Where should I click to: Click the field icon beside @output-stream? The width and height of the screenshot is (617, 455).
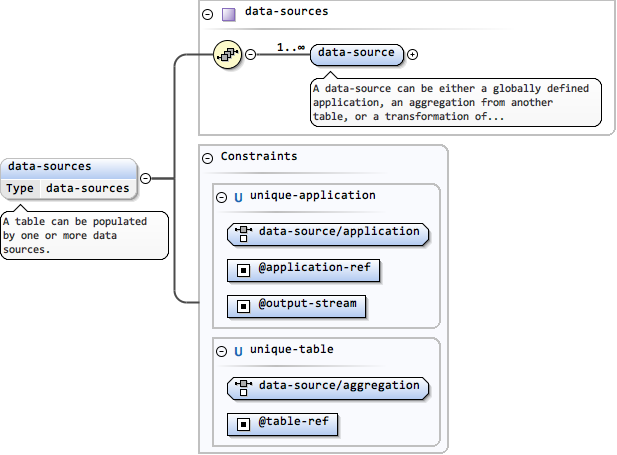[x=243, y=304]
